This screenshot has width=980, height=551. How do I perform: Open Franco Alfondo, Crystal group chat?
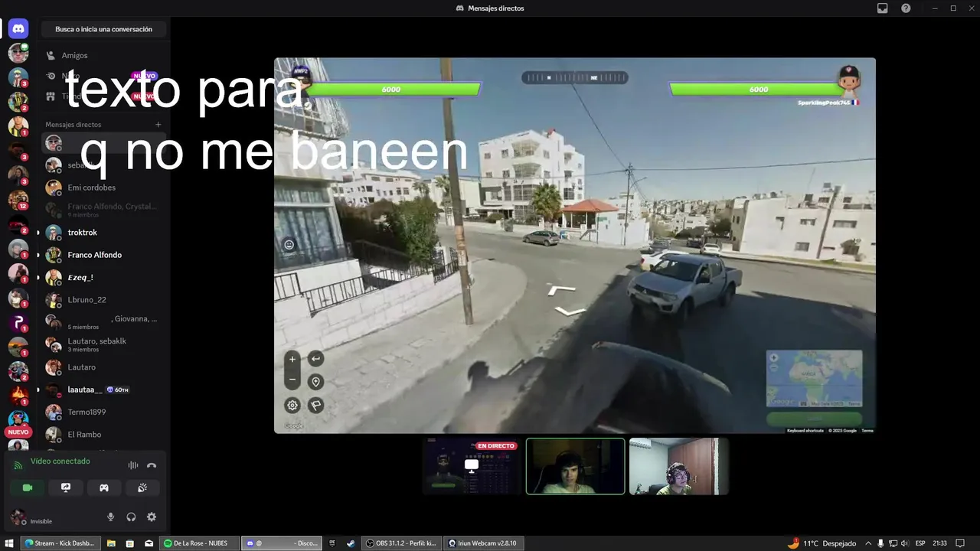pos(103,210)
